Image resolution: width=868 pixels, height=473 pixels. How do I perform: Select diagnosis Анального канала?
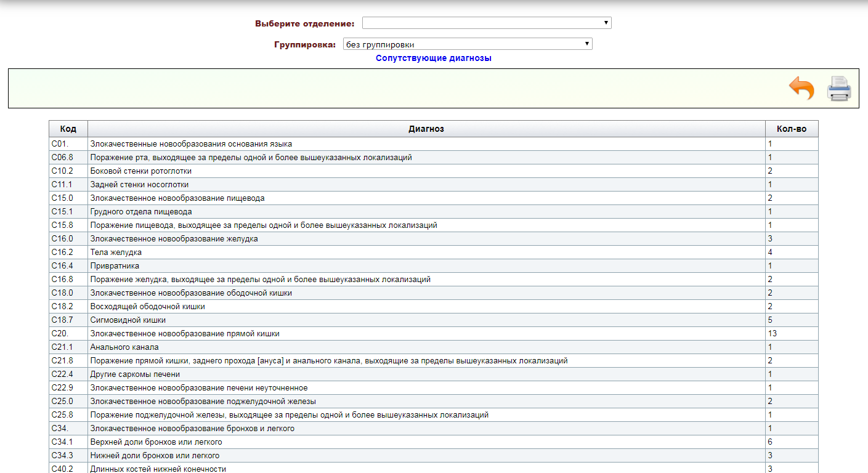124,347
